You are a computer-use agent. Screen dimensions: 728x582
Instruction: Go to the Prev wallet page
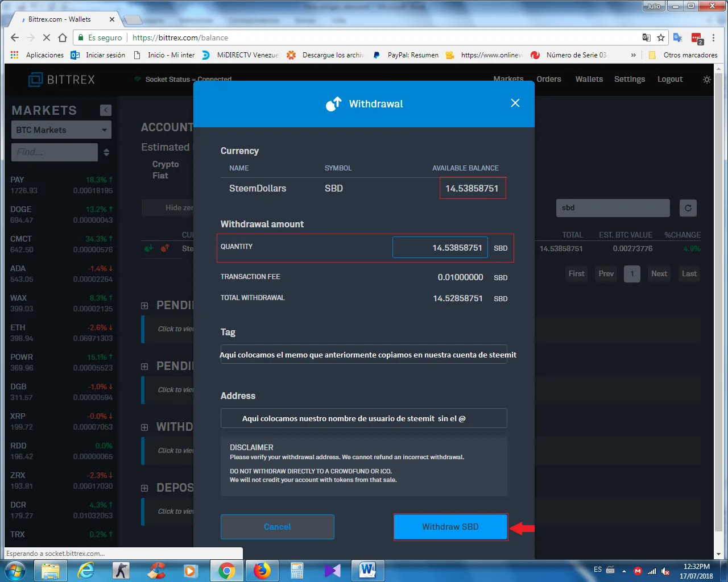606,273
